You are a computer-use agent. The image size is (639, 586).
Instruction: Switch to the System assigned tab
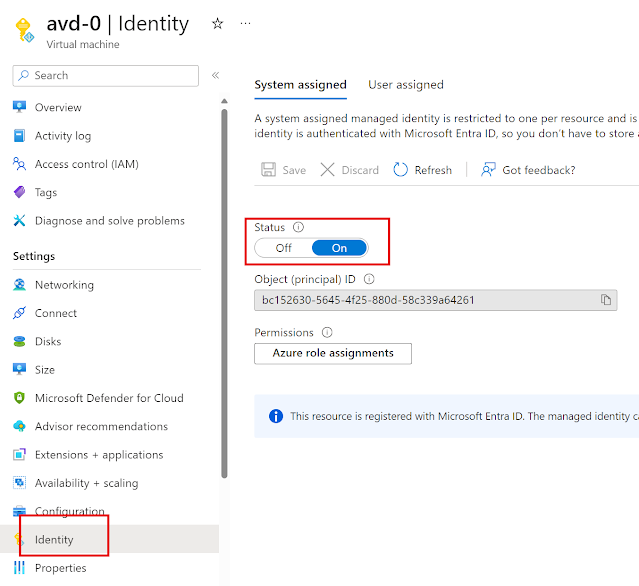coord(300,85)
